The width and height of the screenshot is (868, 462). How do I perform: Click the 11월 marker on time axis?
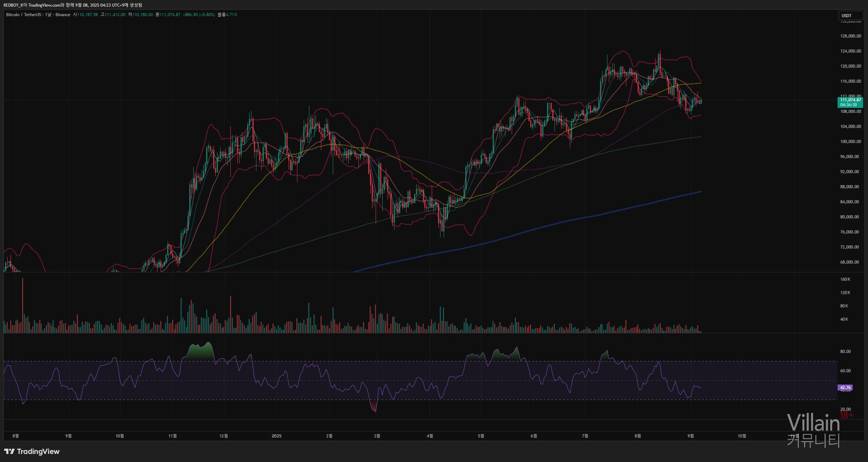tap(173, 436)
